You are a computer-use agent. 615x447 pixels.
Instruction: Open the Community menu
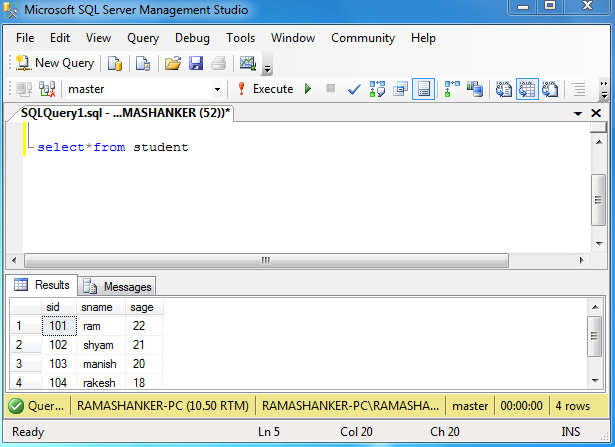363,38
